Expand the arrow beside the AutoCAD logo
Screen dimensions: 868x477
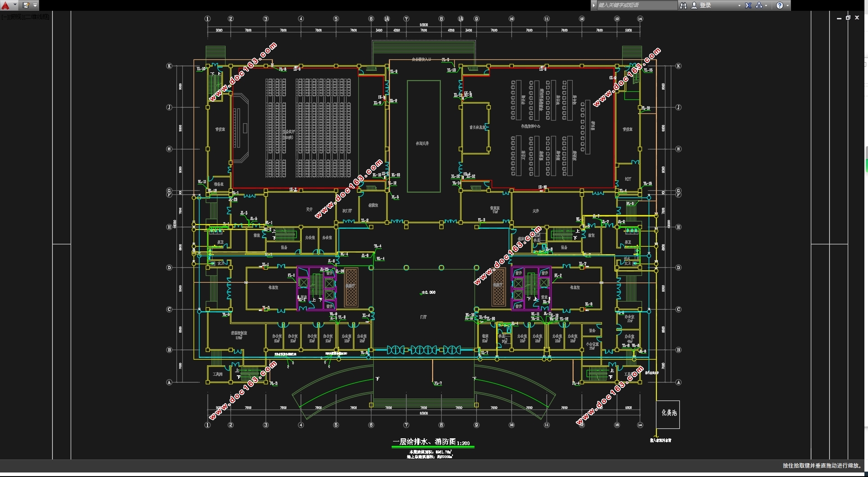coord(15,5)
